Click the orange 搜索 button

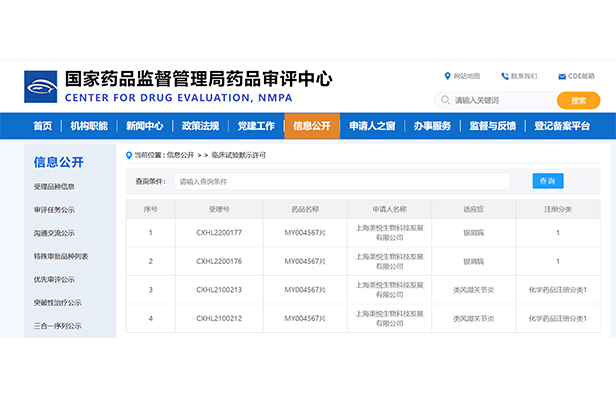(578, 100)
